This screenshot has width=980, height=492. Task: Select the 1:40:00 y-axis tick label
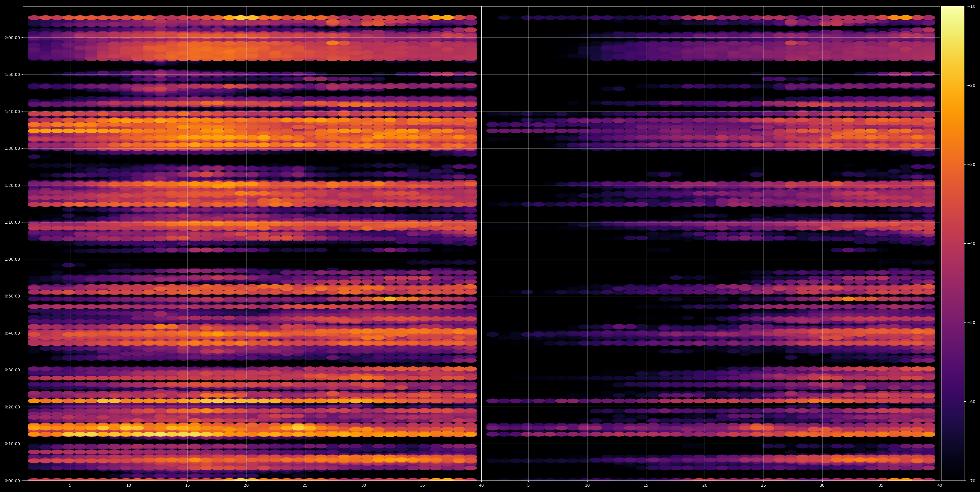pyautogui.click(x=12, y=112)
